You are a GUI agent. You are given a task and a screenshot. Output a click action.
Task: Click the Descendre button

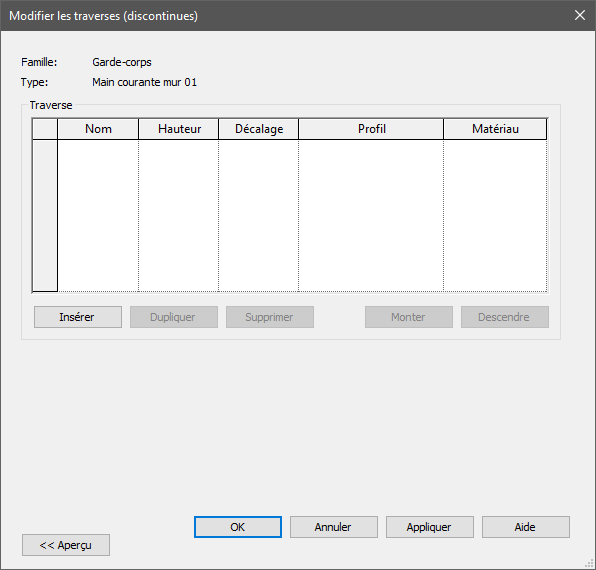coord(505,317)
